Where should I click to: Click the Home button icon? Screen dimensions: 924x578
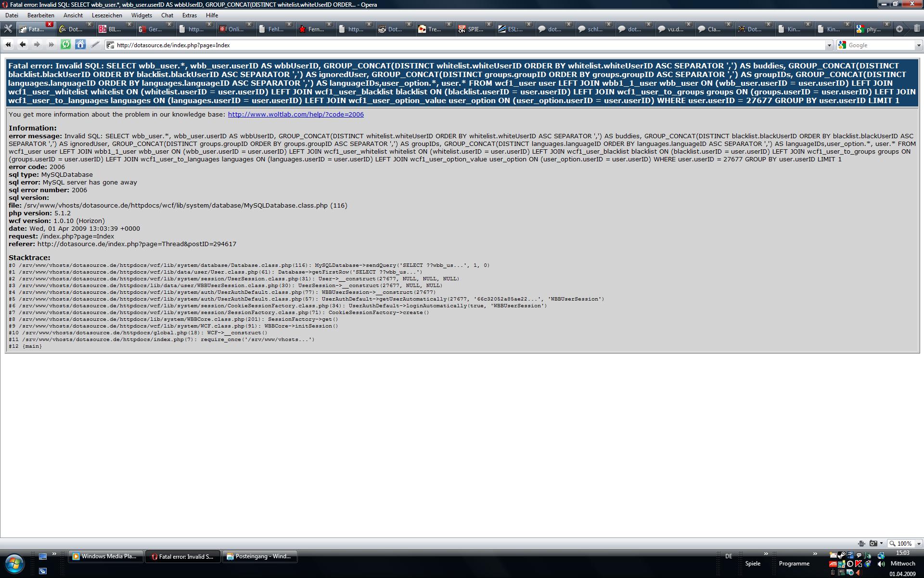80,45
